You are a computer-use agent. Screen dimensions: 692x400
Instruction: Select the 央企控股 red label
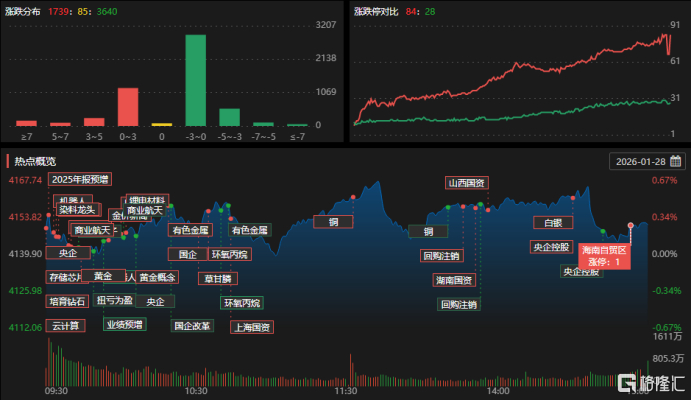tap(552, 247)
